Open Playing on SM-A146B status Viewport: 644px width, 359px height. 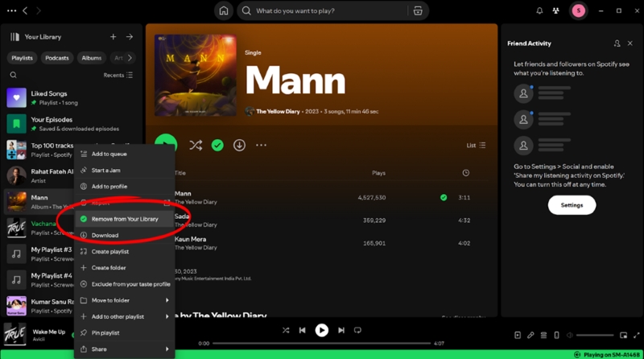coord(607,354)
